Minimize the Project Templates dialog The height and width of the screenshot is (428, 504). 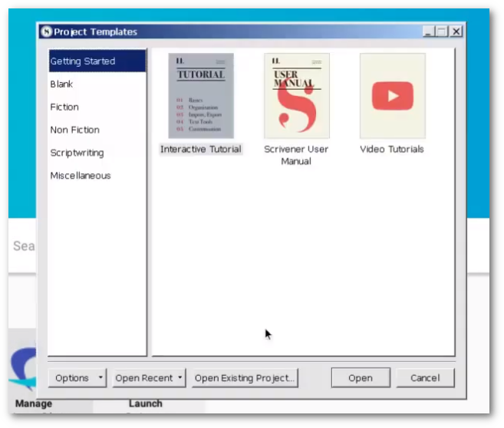coord(429,31)
